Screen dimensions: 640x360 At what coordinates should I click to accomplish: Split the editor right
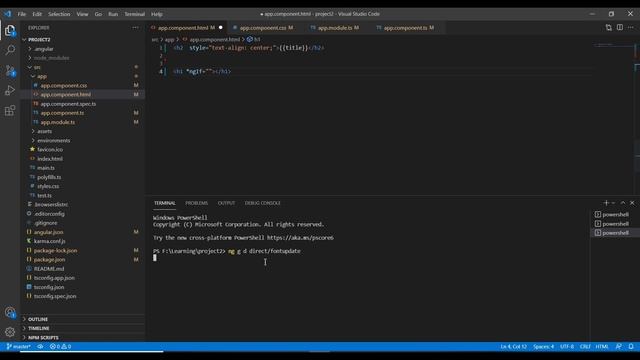pyautogui.click(x=620, y=27)
